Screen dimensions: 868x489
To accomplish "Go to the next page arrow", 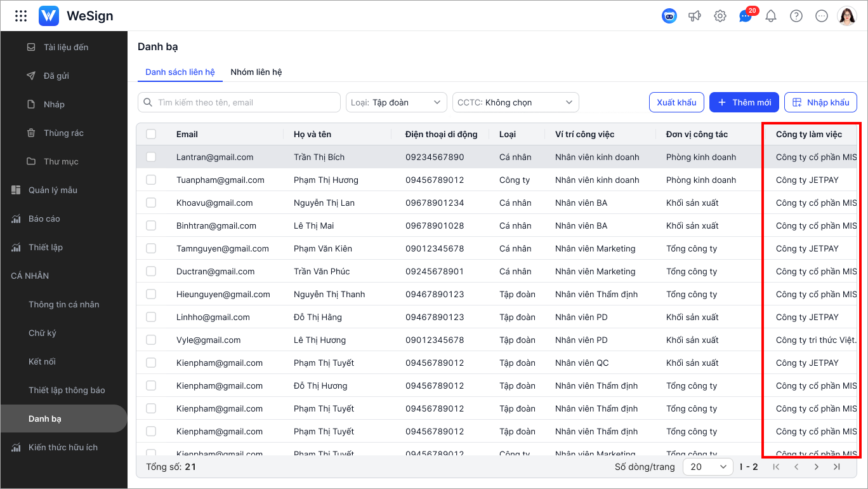I will point(817,467).
